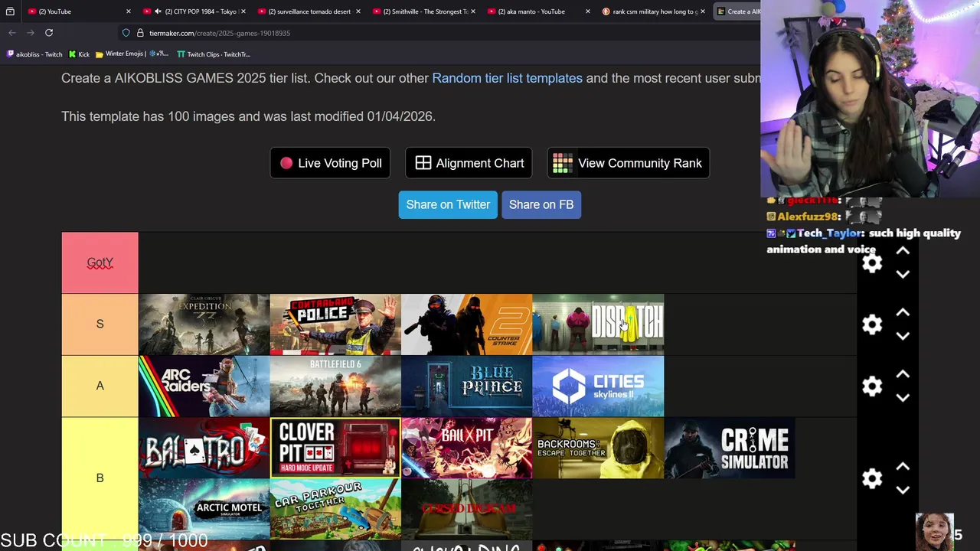The width and height of the screenshot is (980, 551).
Task: Select Balatro thumbnail
Action: (x=204, y=448)
